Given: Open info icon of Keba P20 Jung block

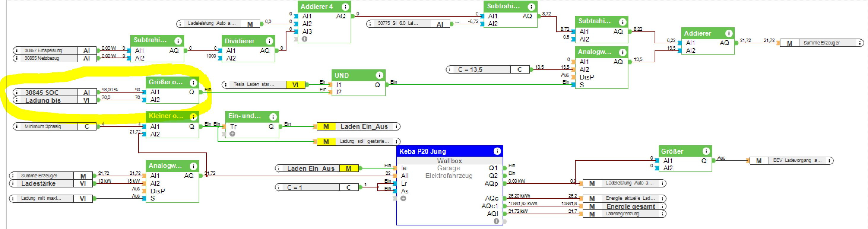Looking at the screenshot, I should pyautogui.click(x=497, y=151).
